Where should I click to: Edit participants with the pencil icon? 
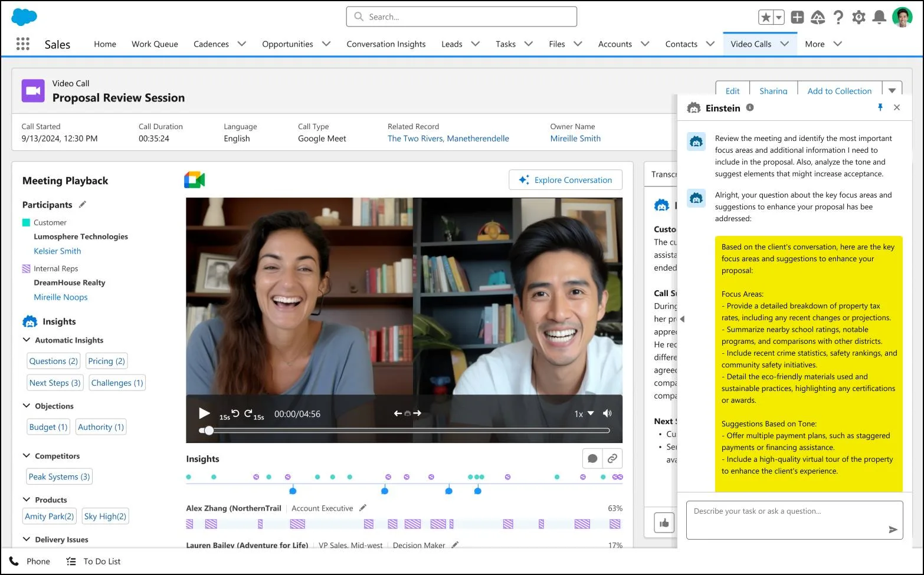click(x=83, y=204)
